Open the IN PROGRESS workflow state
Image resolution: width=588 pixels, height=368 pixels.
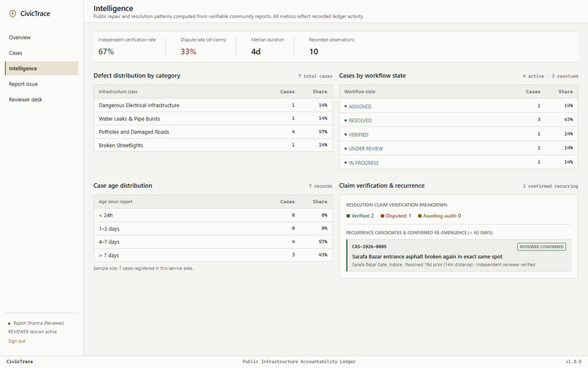click(363, 163)
